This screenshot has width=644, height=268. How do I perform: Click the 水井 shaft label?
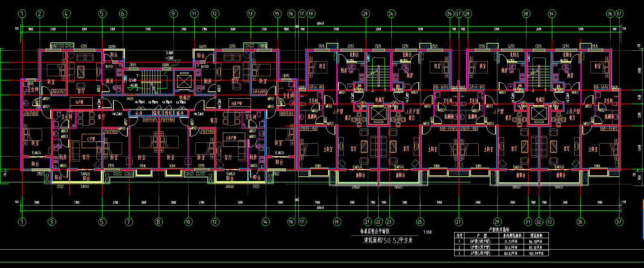139,113
